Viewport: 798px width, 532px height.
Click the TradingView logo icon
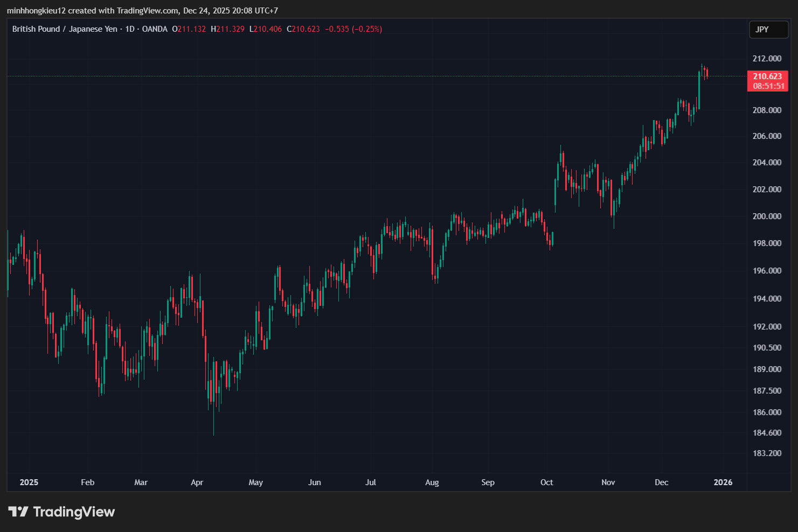point(18,512)
